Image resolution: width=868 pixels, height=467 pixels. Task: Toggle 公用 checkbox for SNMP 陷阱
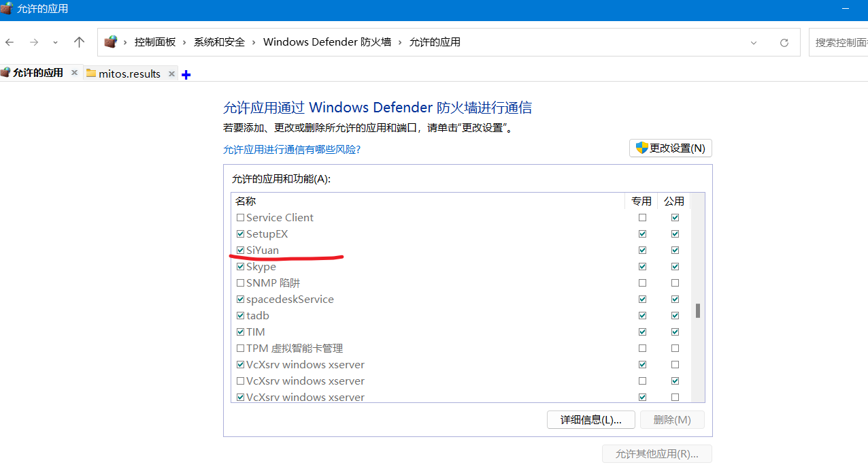pos(675,283)
